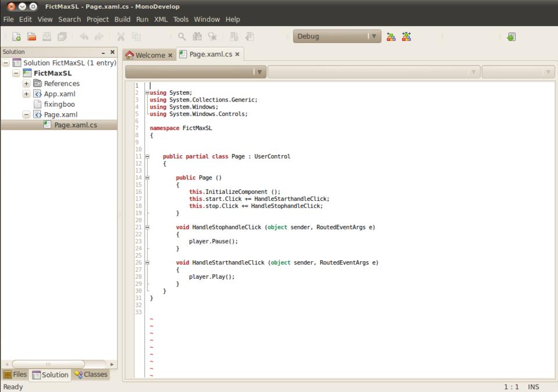Close the Solution side panel
Screen dimensions: 558x392
[x=112, y=52]
